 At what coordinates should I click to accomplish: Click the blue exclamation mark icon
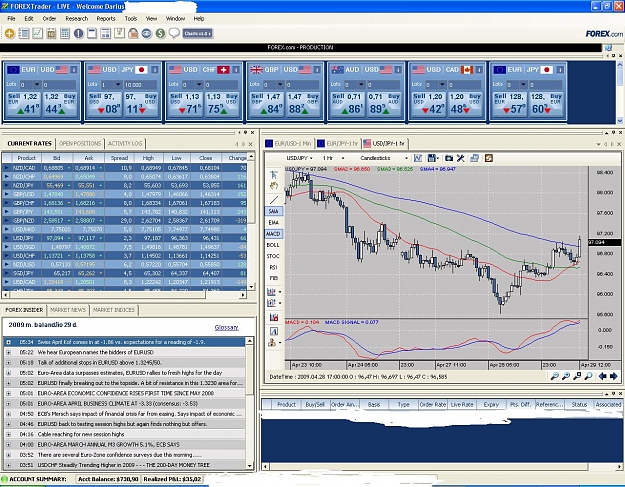point(79,33)
